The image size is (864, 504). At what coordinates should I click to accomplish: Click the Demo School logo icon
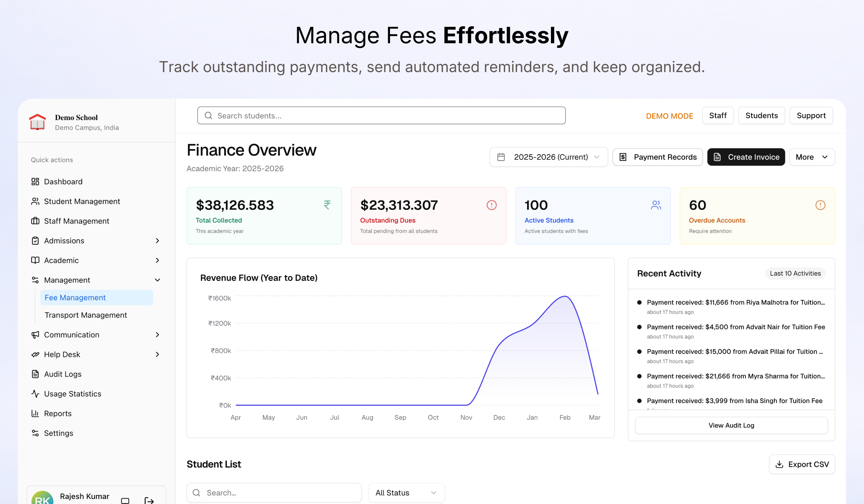point(37,122)
